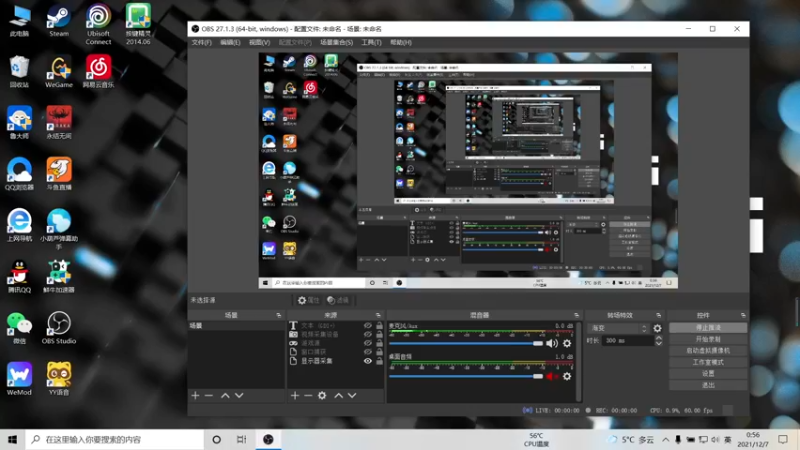The width and height of the screenshot is (800, 450).
Task: Open OBS Studio desktop shortcut
Action: coord(59,328)
